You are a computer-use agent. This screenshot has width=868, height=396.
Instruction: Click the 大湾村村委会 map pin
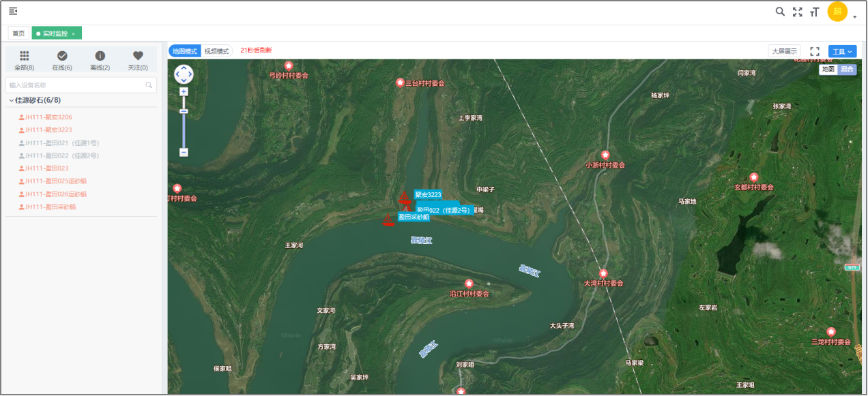(x=603, y=273)
